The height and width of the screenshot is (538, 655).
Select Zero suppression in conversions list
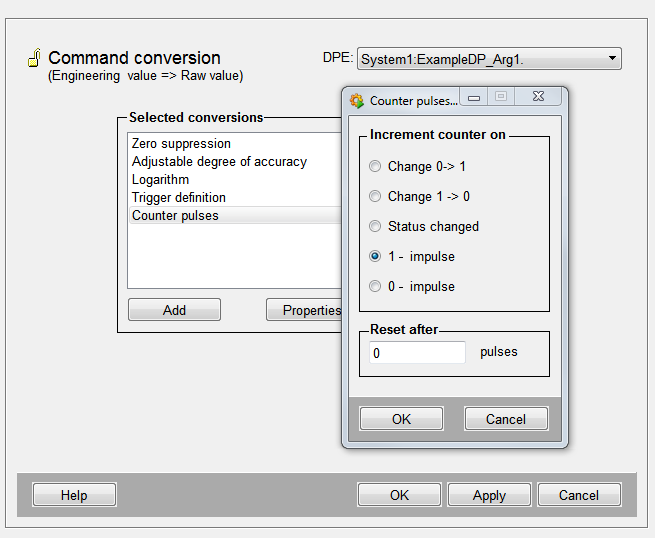click(x=181, y=144)
